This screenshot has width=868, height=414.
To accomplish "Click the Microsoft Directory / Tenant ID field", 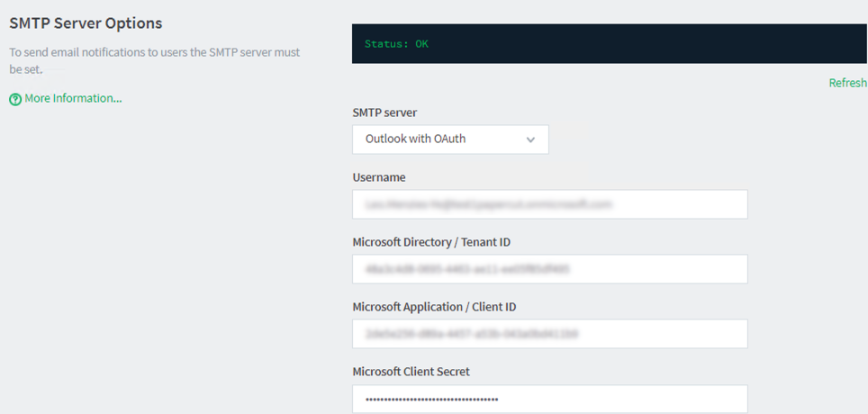I will [x=549, y=269].
